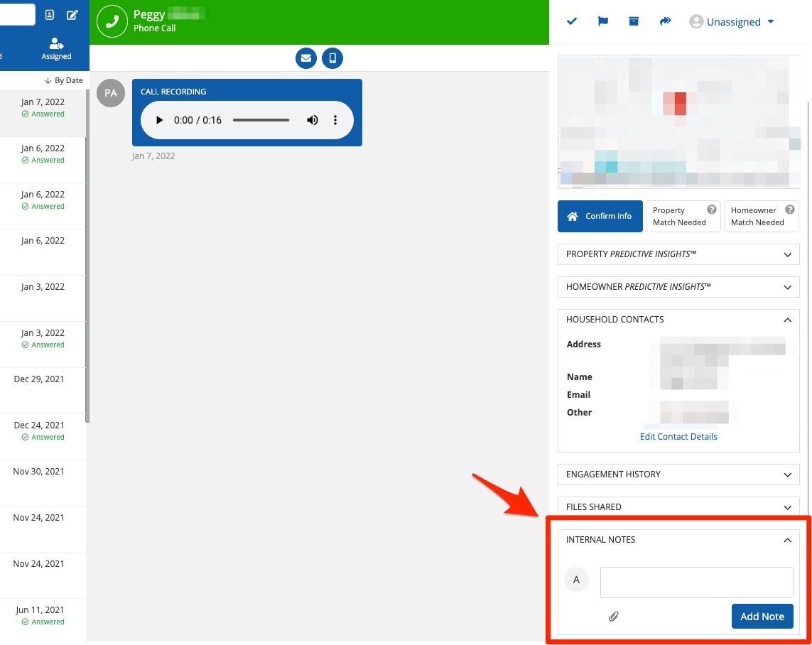
Task: Click the checkmark resolve icon
Action: (571, 21)
